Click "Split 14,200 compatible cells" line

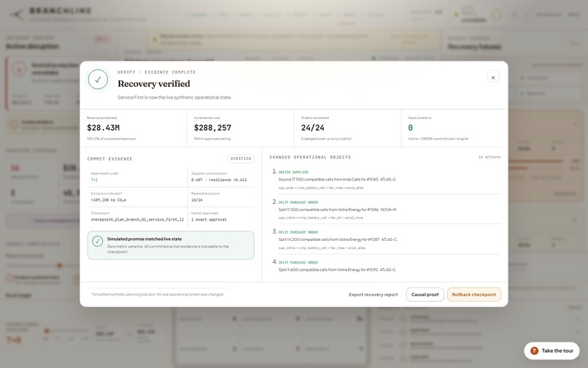click(339, 239)
